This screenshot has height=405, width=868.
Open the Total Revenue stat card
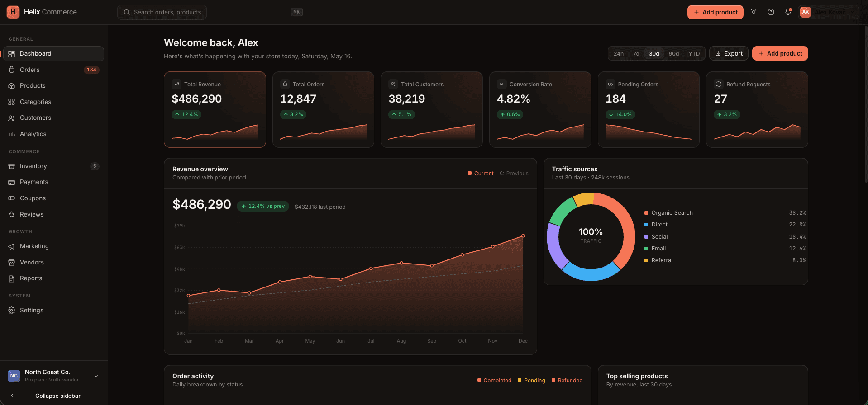point(215,109)
